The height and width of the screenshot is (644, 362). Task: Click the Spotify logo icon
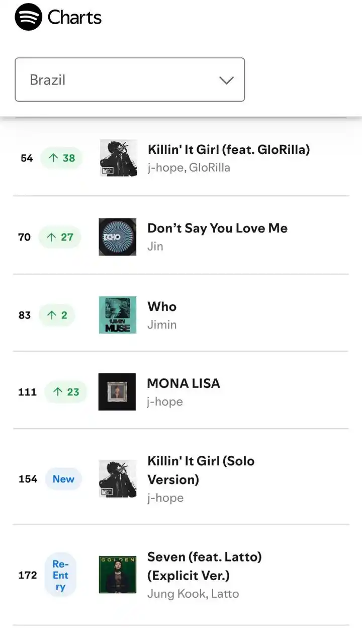28,17
